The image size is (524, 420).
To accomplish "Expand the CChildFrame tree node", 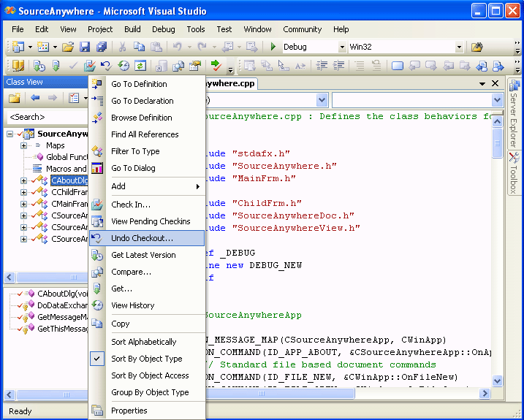I will (x=23, y=192).
